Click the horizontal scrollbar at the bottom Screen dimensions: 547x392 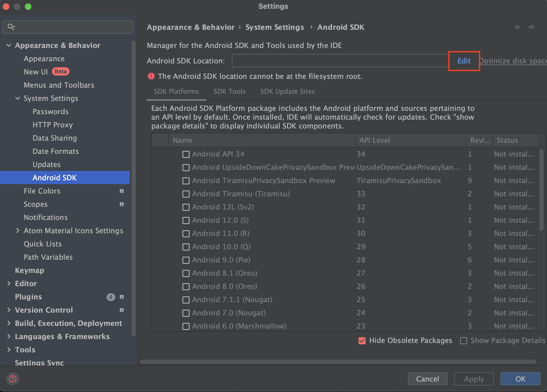pyautogui.click(x=338, y=362)
